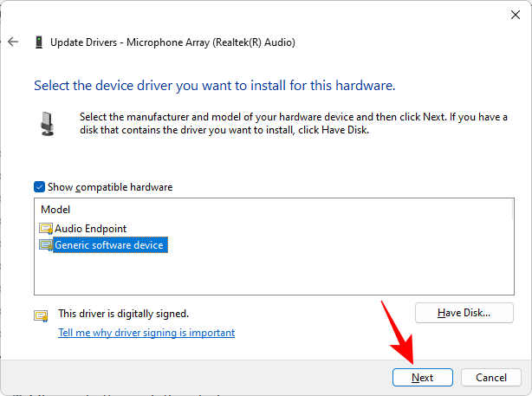This screenshot has width=532, height=396.
Task: Click the hardware device icon left of instructions
Action: coord(47,122)
